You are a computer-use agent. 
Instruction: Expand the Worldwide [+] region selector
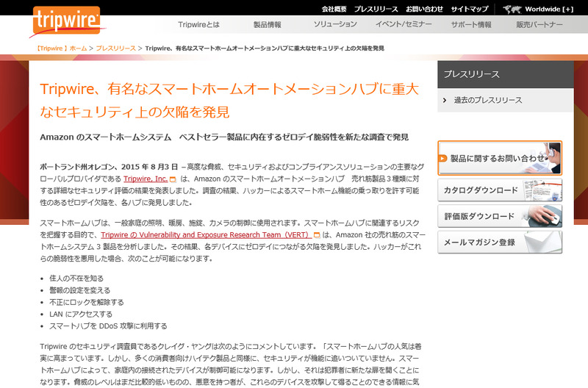click(550, 9)
